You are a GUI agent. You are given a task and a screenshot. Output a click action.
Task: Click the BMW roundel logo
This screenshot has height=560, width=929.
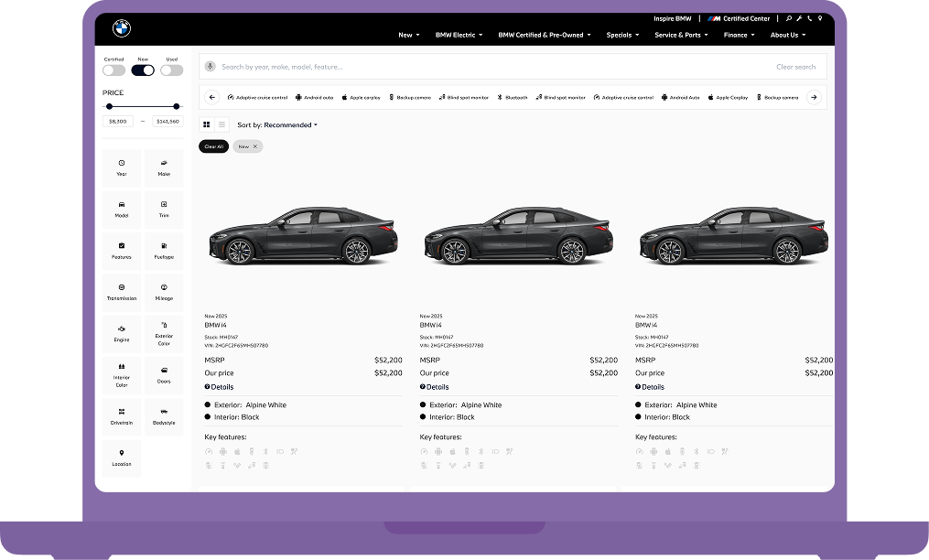[x=122, y=28]
